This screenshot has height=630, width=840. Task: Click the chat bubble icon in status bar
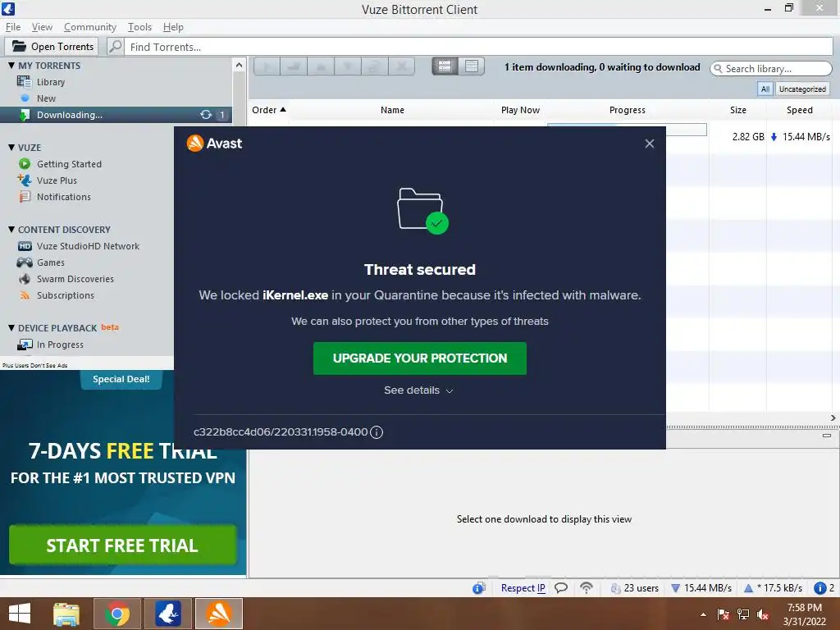point(561,587)
